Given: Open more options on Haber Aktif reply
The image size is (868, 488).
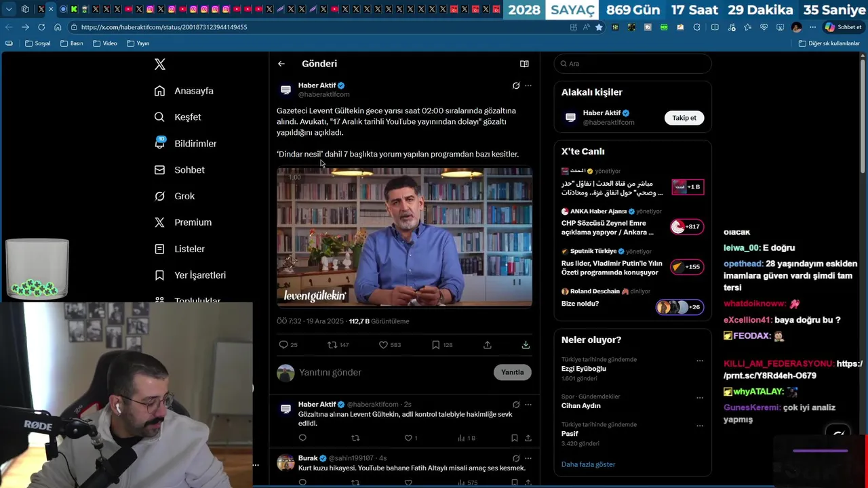Looking at the screenshot, I should (x=528, y=405).
